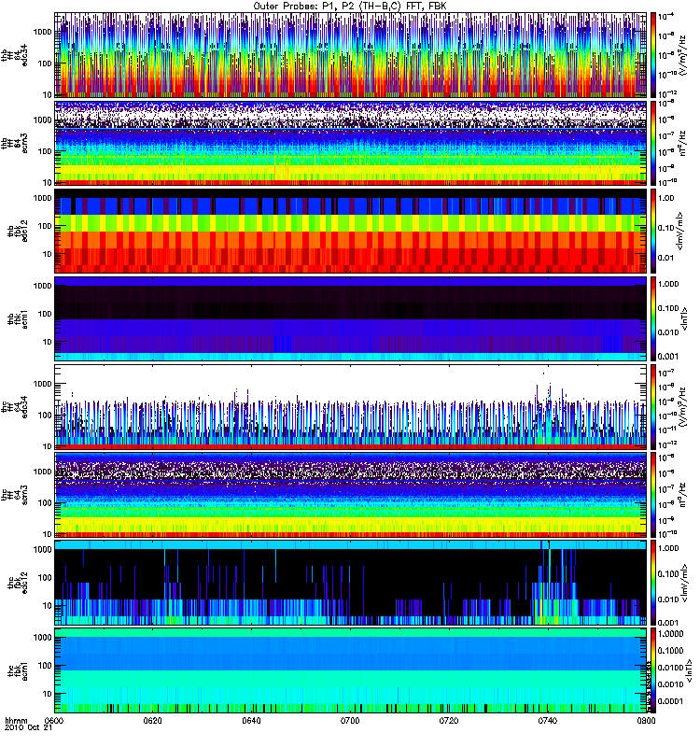This screenshot has width=700, height=747.
Task: Click the first panel's (V/m)²/Hz color bar
Action: coord(653,55)
